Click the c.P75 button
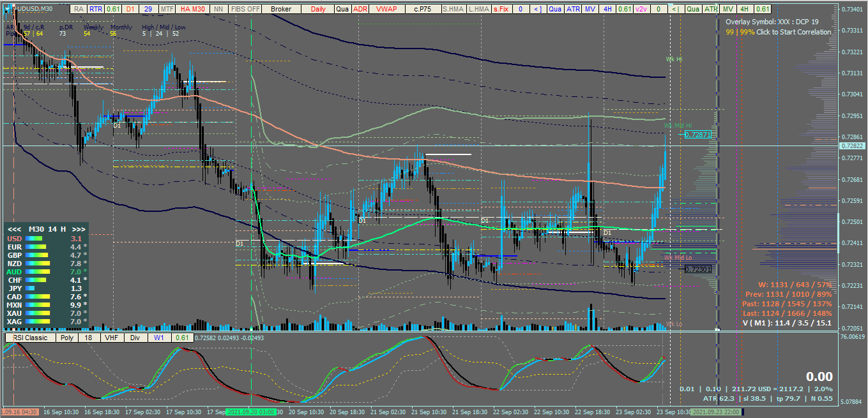 [422, 9]
